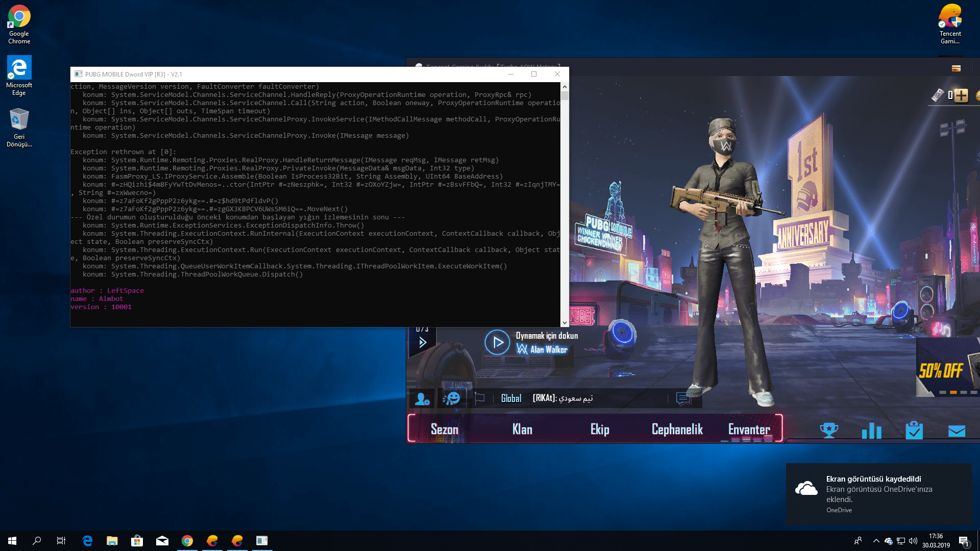Click the flag icon near Global chat
The image size is (980, 551).
[x=480, y=398]
